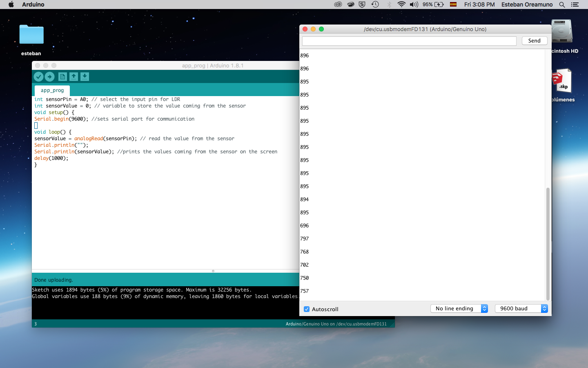Viewport: 588px width, 368px height.
Task: Click the 'Serial.println("");' line
Action: point(61,145)
